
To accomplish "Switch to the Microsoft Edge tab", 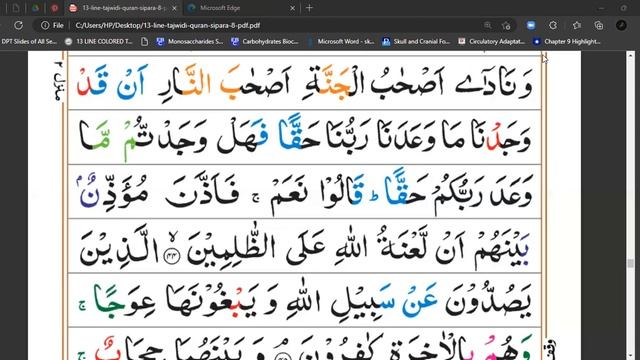I will [241, 8].
